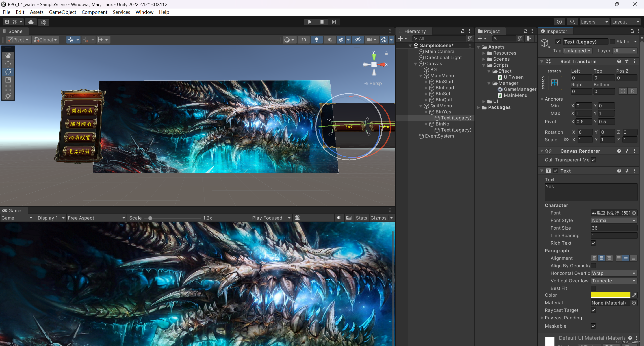Toggle Scene gizmos globe icon
This screenshot has width=644, height=346.
(384, 40)
